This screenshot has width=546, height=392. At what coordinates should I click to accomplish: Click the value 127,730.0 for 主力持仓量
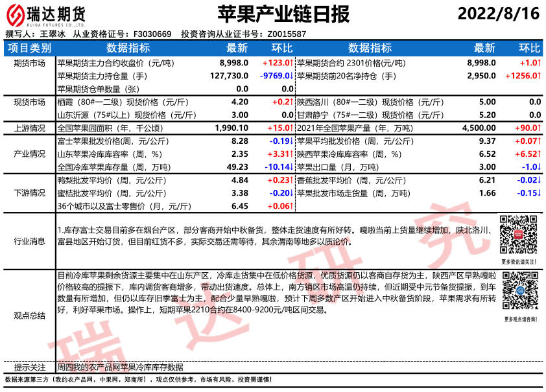coord(229,76)
